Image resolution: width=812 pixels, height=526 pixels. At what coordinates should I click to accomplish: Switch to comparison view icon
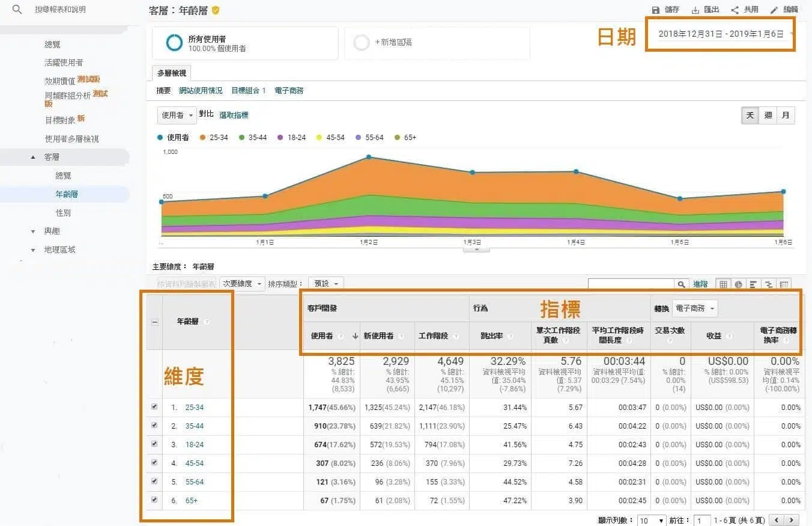[x=768, y=284]
